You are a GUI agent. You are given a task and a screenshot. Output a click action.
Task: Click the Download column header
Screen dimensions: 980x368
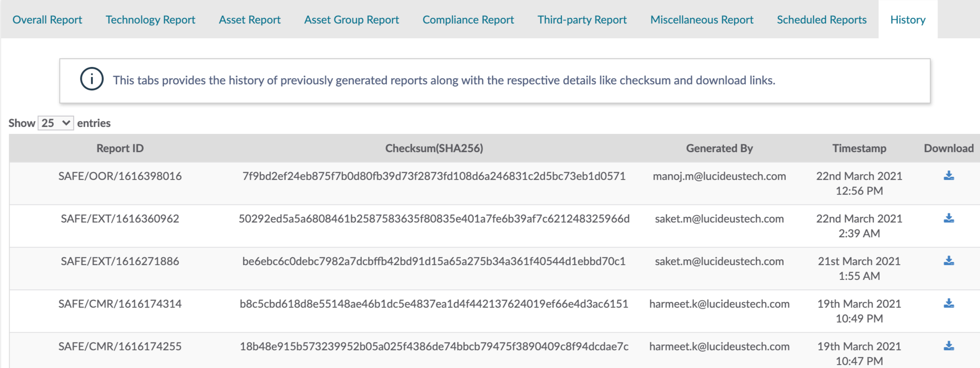point(949,148)
